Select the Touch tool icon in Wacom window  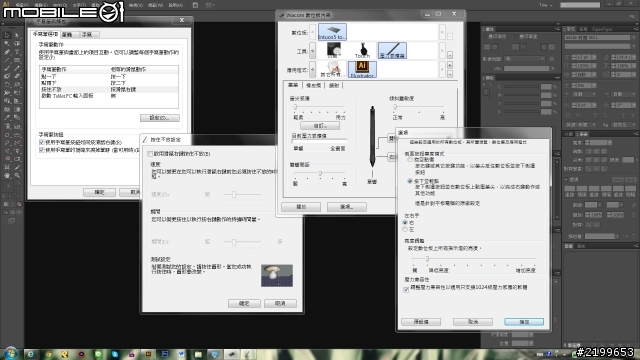(x=362, y=51)
